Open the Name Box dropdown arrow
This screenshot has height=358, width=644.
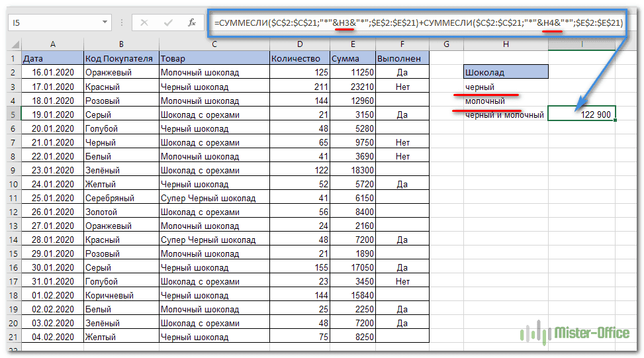click(105, 22)
